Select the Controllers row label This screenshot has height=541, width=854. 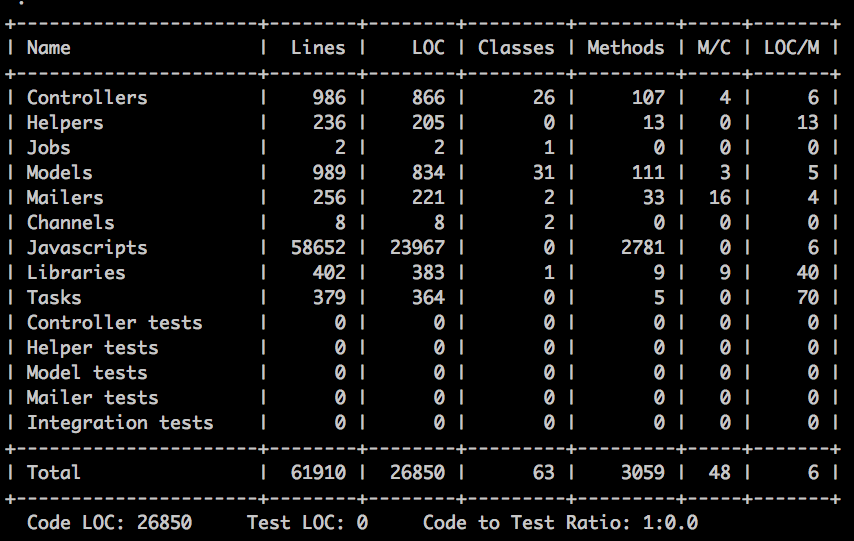tap(87, 97)
